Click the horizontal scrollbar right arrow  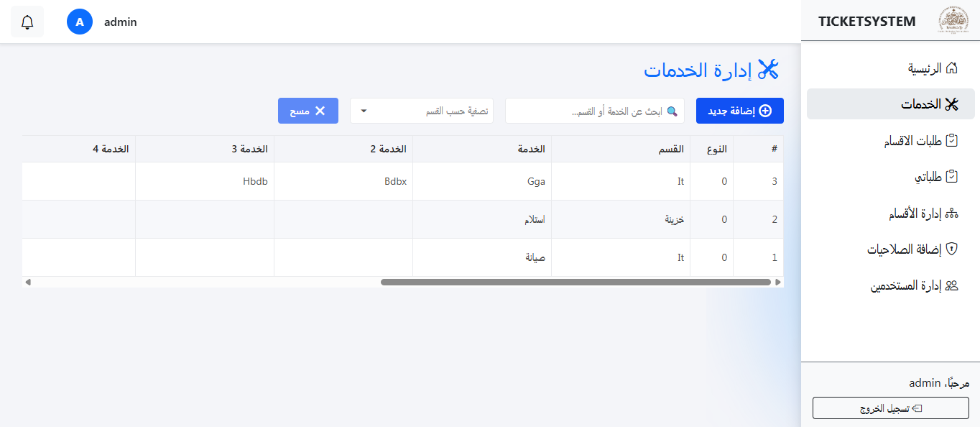coord(778,283)
